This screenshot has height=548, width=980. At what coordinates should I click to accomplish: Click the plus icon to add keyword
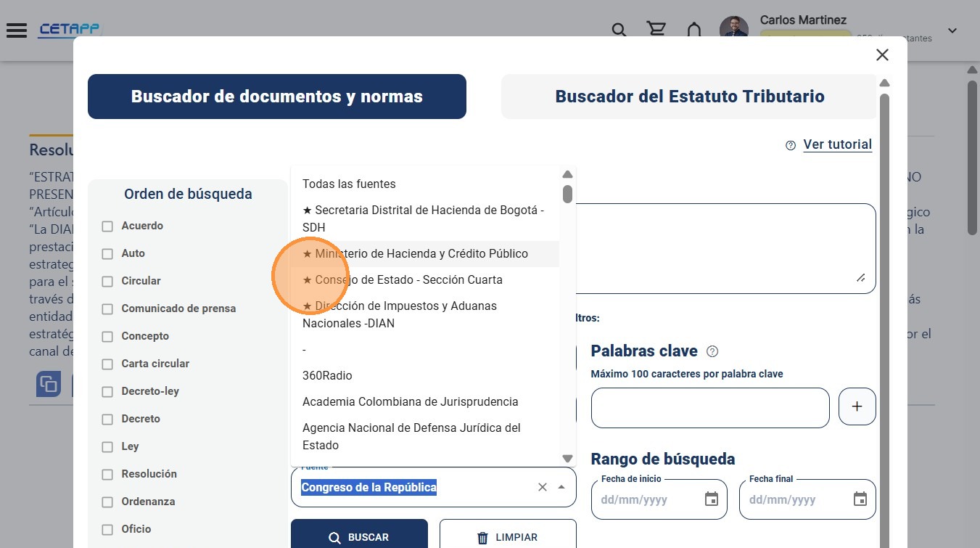[x=857, y=406]
